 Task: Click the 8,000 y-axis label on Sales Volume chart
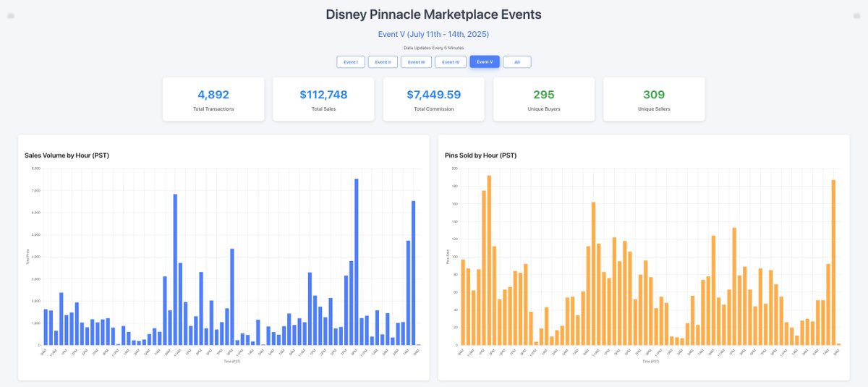pos(36,169)
